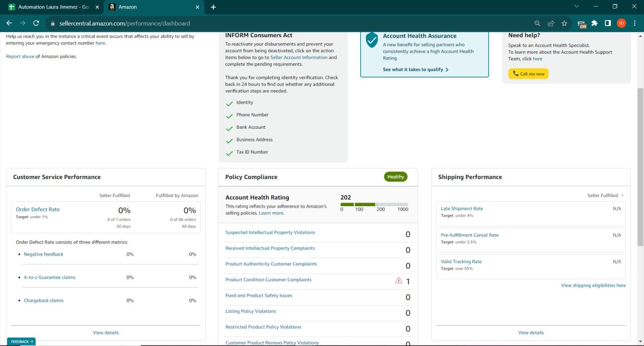Click the browser forward arrow
Viewport: 644px width, 346px height.
click(x=23, y=23)
